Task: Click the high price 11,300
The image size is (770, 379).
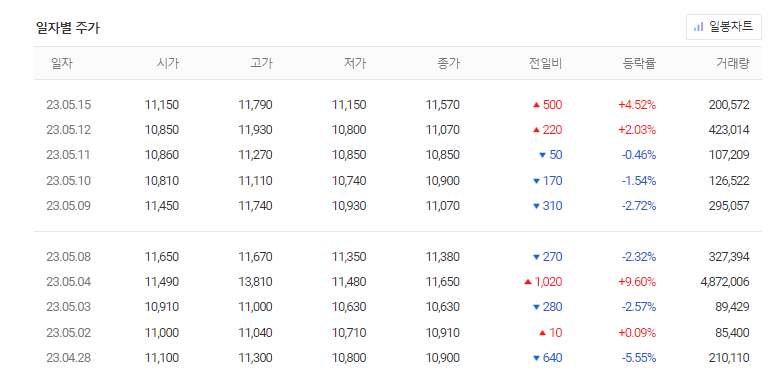Action: pyautogui.click(x=255, y=358)
